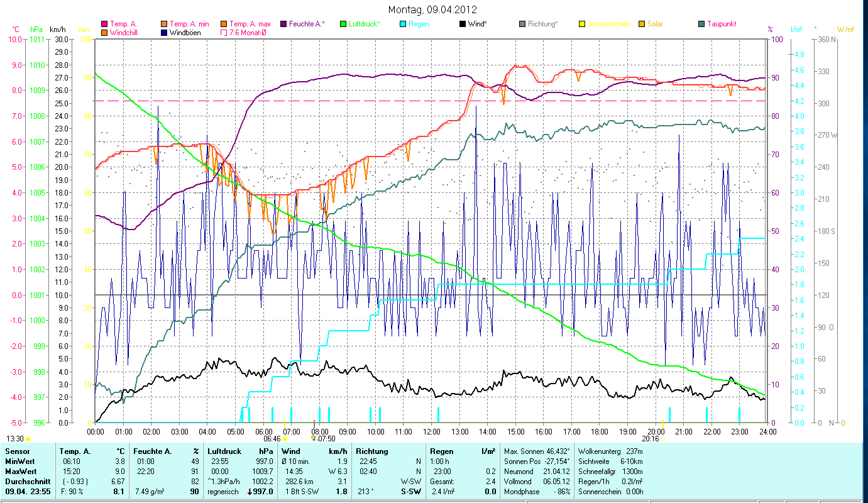Click the Regen column header in table
The width and height of the screenshot is (868, 503).
(x=441, y=451)
